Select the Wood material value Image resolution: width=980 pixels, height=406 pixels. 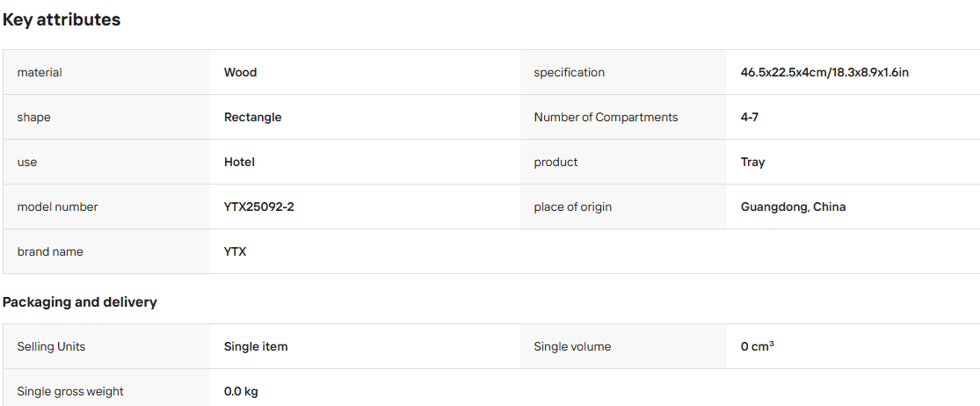pyautogui.click(x=240, y=72)
